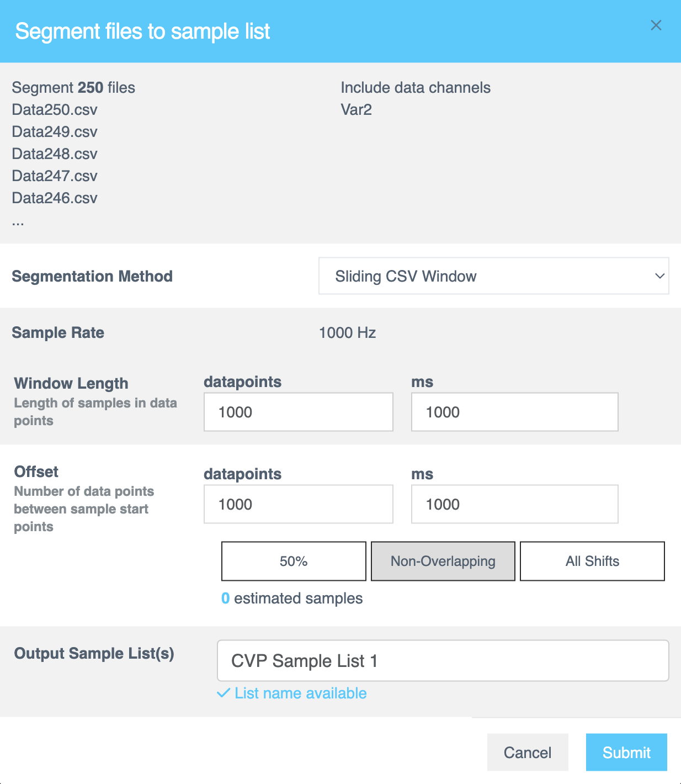
Task: Select the All Shifts offset option
Action: click(592, 561)
